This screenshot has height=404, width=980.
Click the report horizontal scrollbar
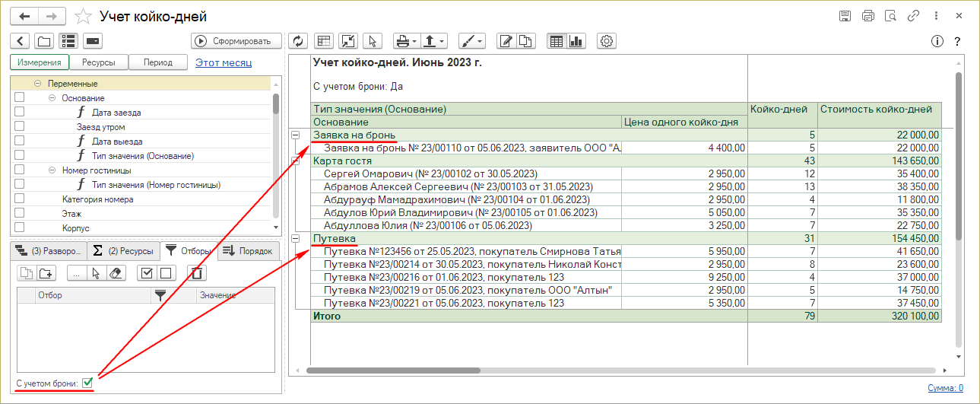(392, 371)
